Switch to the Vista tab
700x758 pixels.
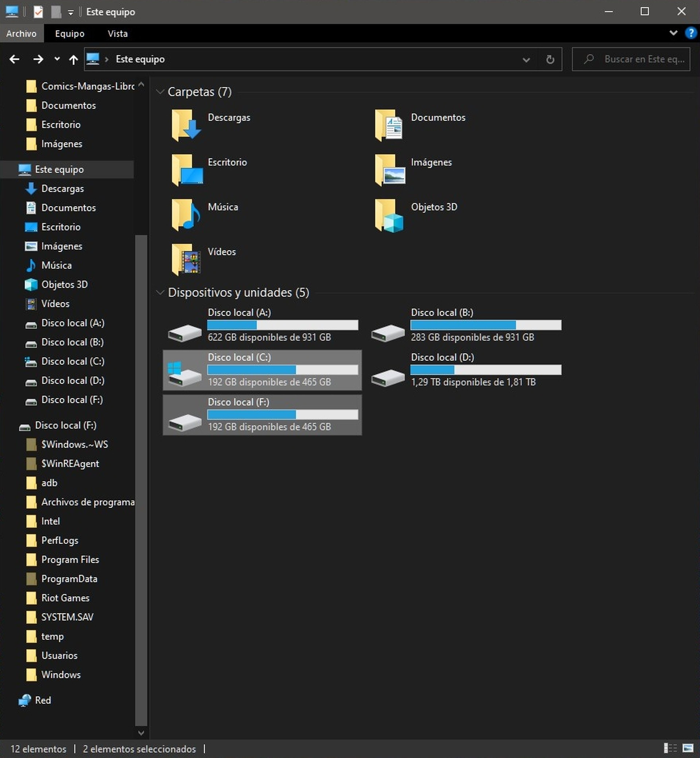coord(117,33)
